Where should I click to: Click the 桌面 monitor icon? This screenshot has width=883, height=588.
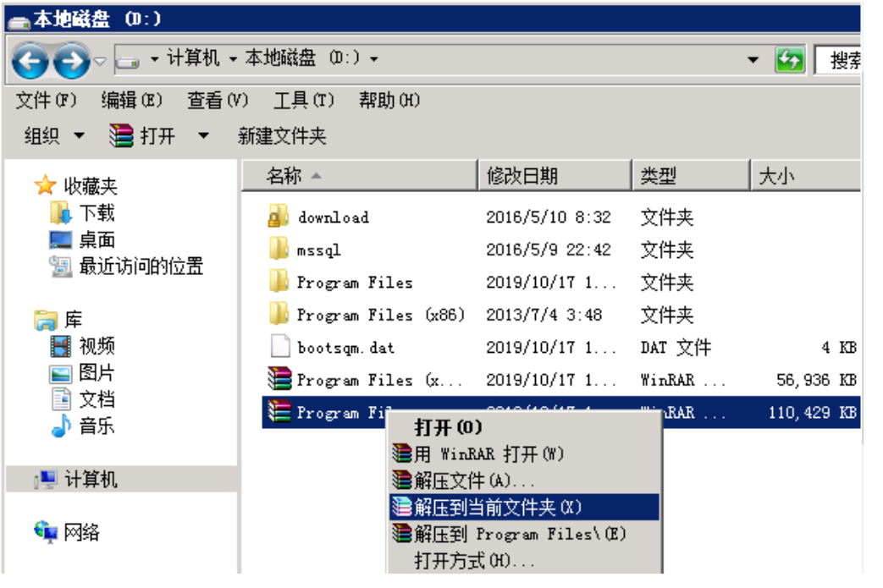click(61, 239)
